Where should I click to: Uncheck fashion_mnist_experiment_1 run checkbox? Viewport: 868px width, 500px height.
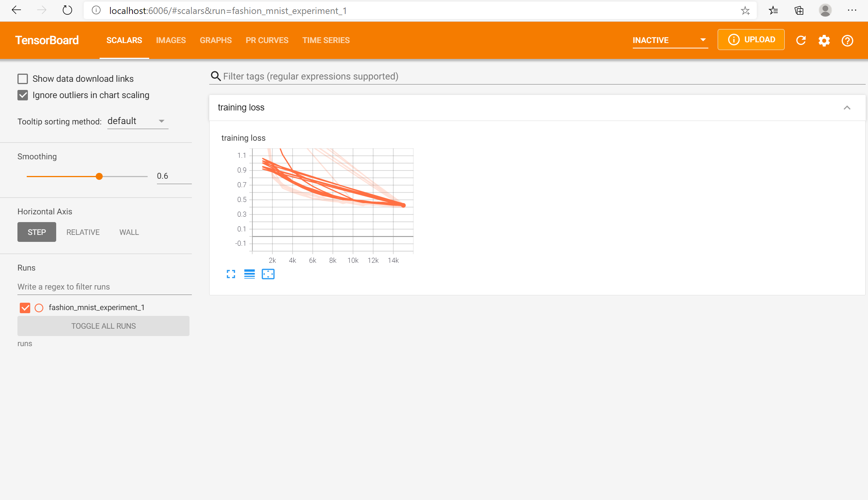click(x=25, y=308)
